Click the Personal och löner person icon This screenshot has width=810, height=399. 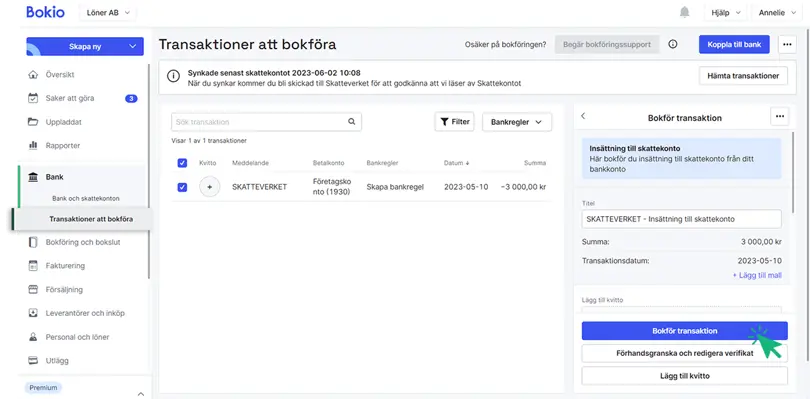33,337
